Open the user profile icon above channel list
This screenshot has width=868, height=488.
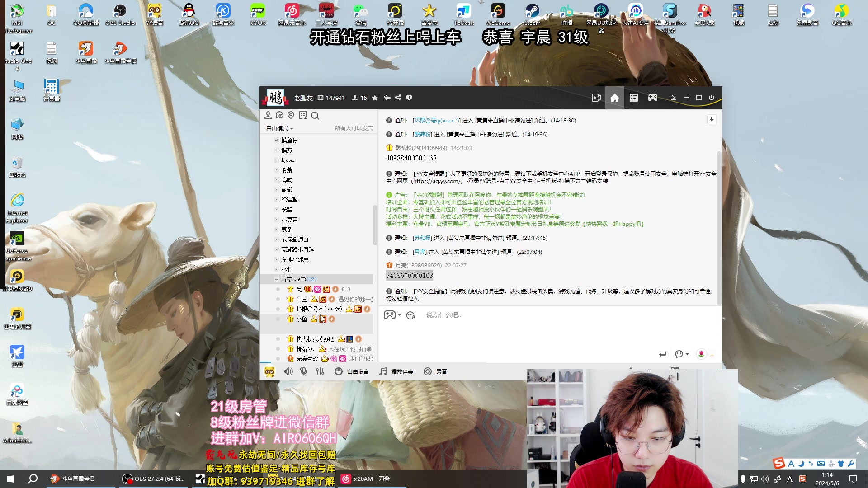coord(268,116)
